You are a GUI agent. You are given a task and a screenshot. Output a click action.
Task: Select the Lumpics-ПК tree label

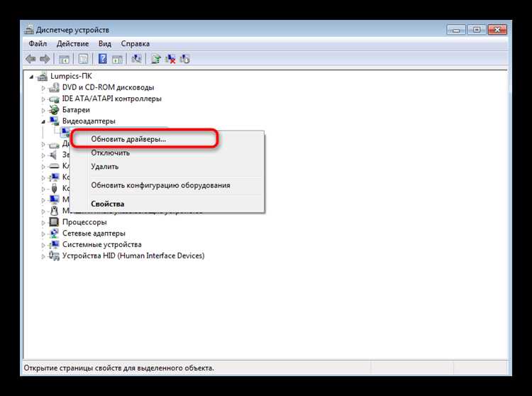pyautogui.click(x=71, y=76)
